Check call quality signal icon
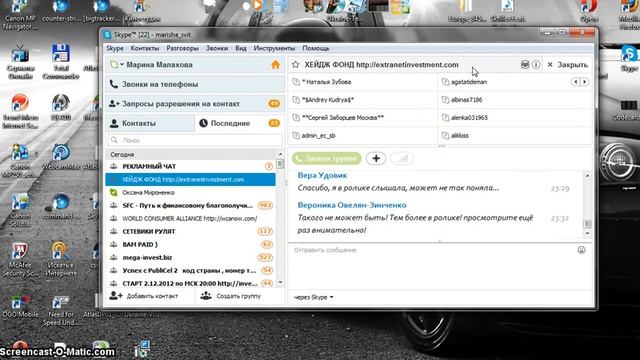The width and height of the screenshot is (640, 360). click(x=402, y=158)
